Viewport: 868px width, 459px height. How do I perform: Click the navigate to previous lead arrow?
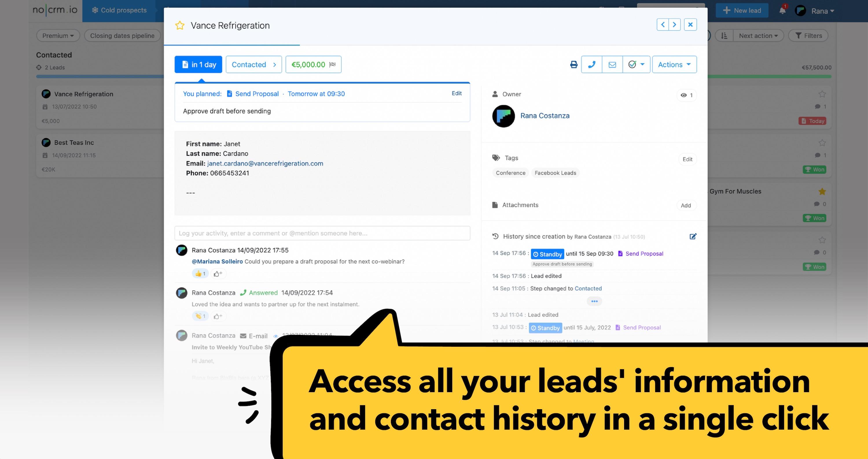tap(663, 24)
